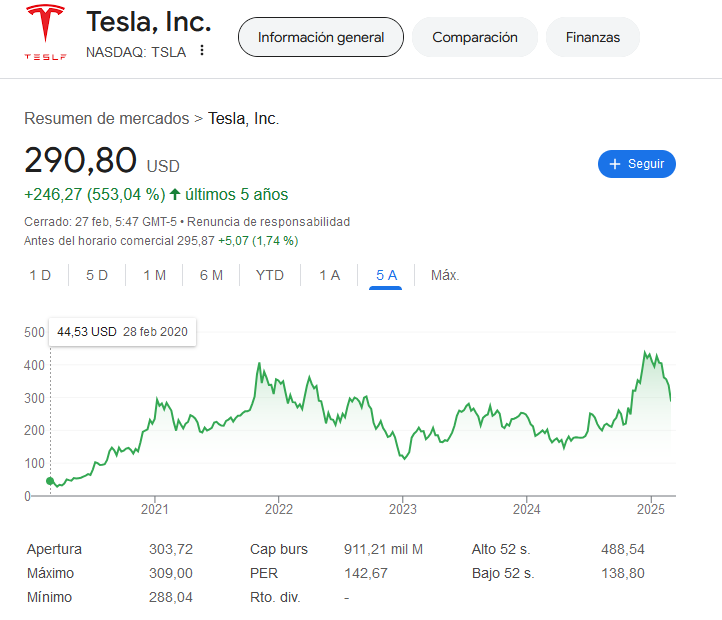
Task: Go to the Finanzas tab
Action: point(592,37)
